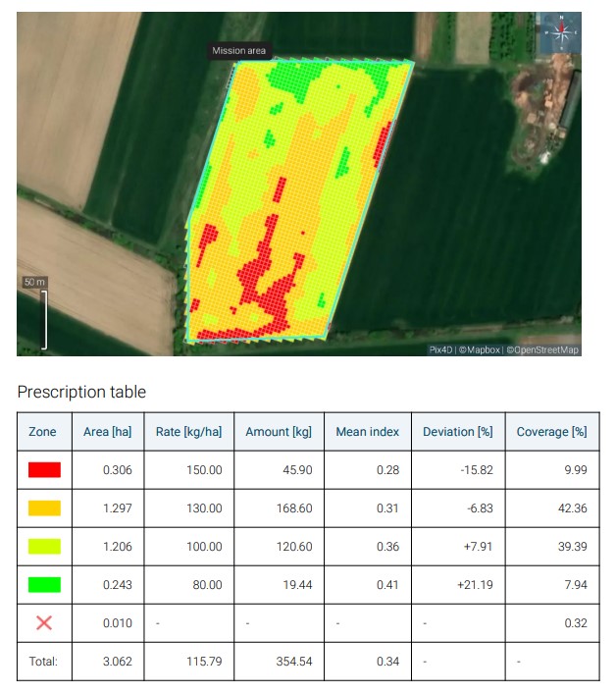This screenshot has width=616, height=694.
Task: Select the bright green zone color swatch
Action: tap(43, 585)
